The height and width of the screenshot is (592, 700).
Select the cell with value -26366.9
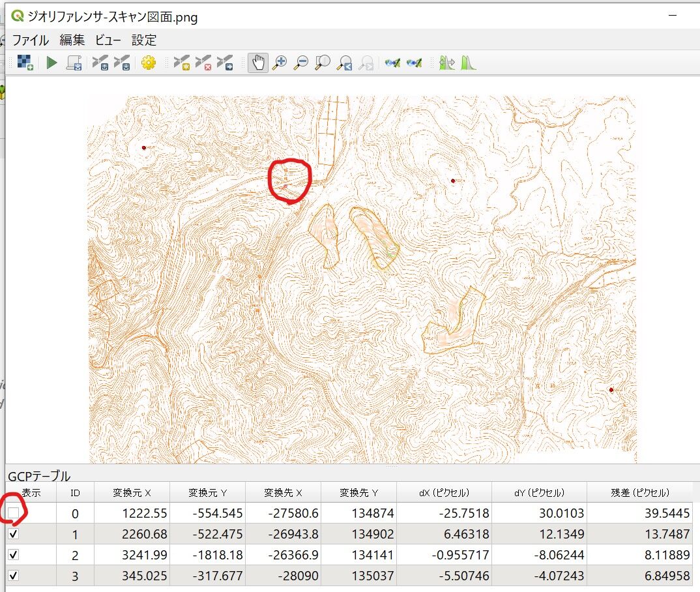pos(283,555)
